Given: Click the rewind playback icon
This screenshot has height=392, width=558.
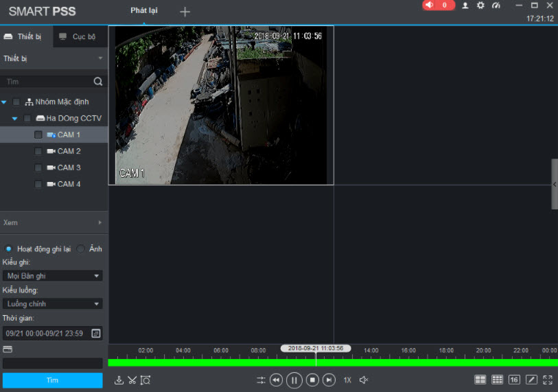Looking at the screenshot, I should 276,380.
